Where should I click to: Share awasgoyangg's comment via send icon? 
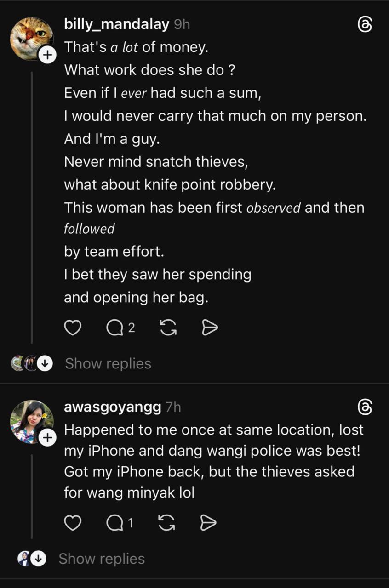(208, 523)
